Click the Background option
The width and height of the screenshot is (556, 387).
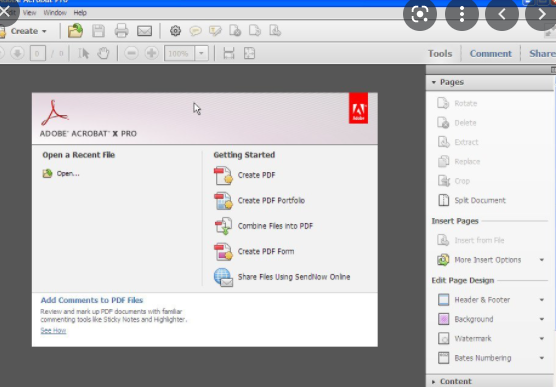pyautogui.click(x=465, y=319)
